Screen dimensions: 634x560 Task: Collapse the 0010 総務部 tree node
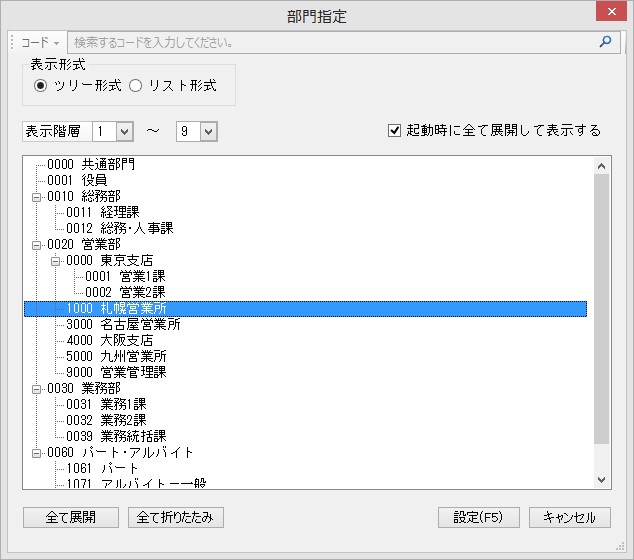[x=37, y=197]
